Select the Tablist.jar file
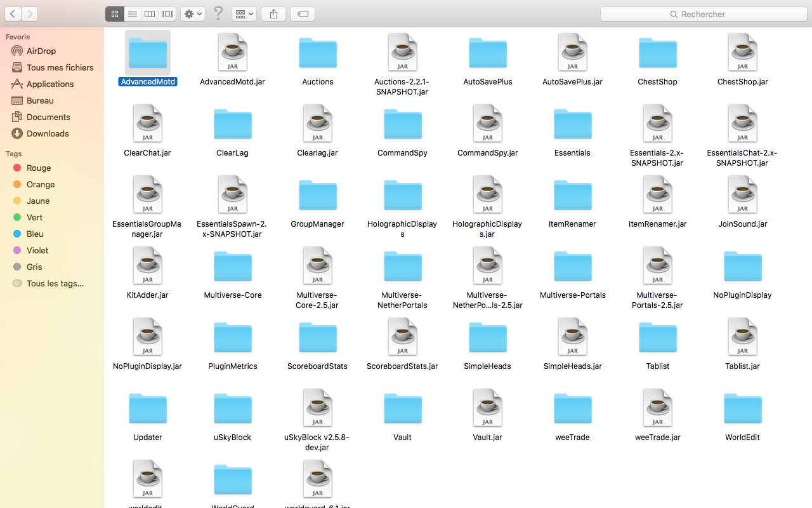Viewport: 812px width, 508px height. click(x=743, y=337)
